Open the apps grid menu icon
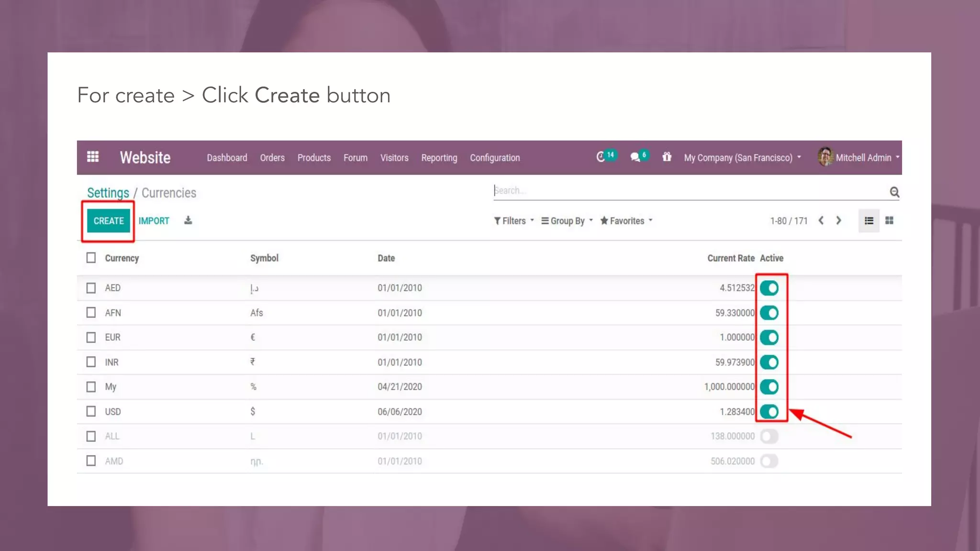The height and width of the screenshot is (551, 980). pyautogui.click(x=93, y=157)
